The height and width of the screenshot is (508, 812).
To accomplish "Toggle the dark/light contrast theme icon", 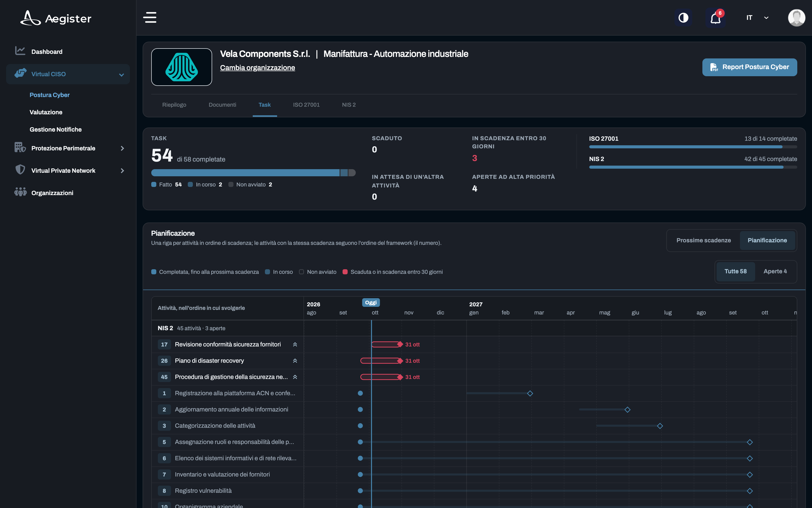I will pyautogui.click(x=683, y=18).
